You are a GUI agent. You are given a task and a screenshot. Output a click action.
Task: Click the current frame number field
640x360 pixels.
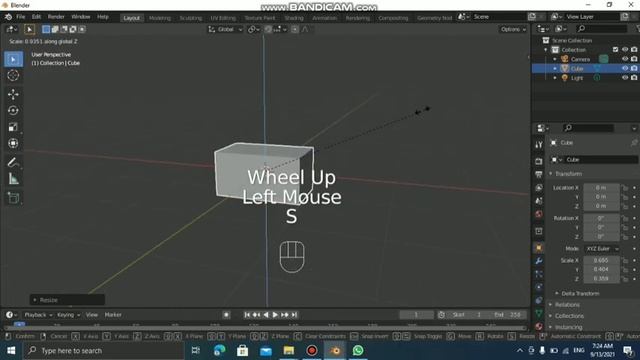coord(416,315)
